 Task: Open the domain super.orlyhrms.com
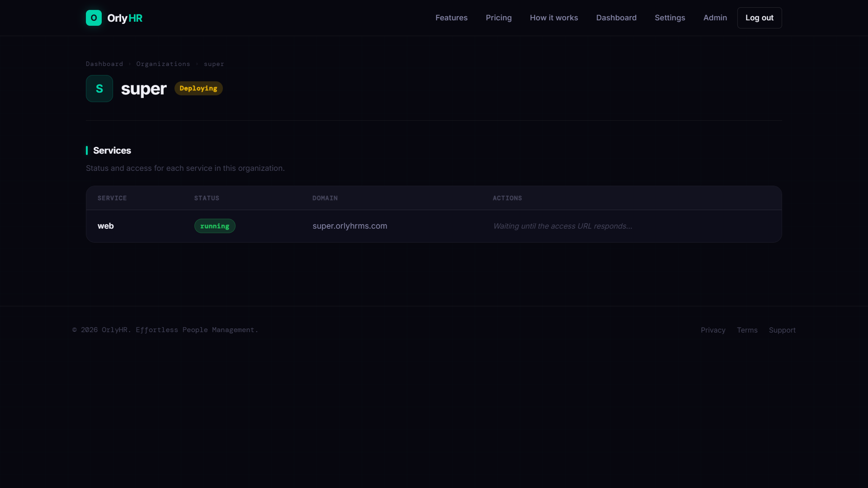350,226
